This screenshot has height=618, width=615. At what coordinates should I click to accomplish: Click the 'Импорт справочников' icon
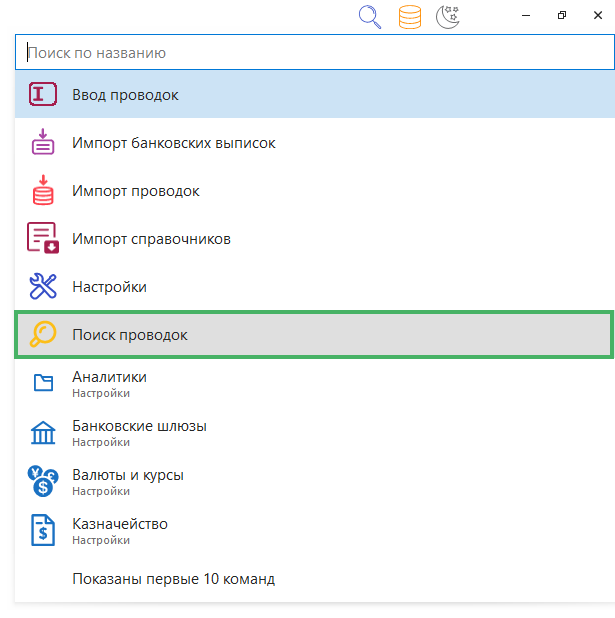[x=43, y=239]
